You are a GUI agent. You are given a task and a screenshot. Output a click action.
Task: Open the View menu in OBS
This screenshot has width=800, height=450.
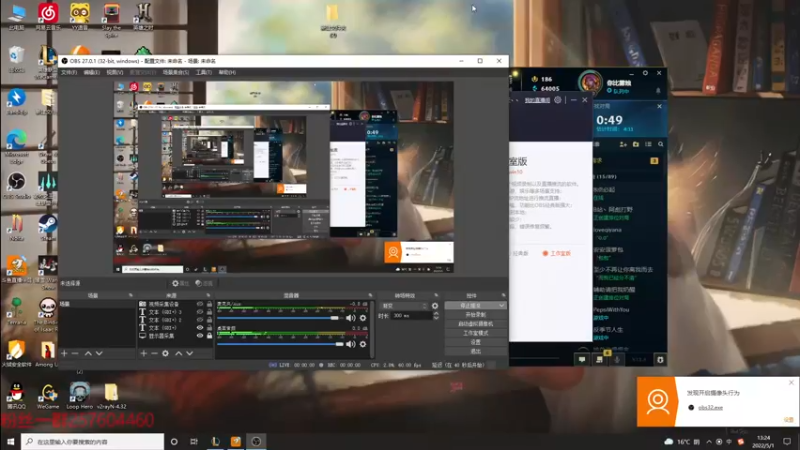click(115, 72)
